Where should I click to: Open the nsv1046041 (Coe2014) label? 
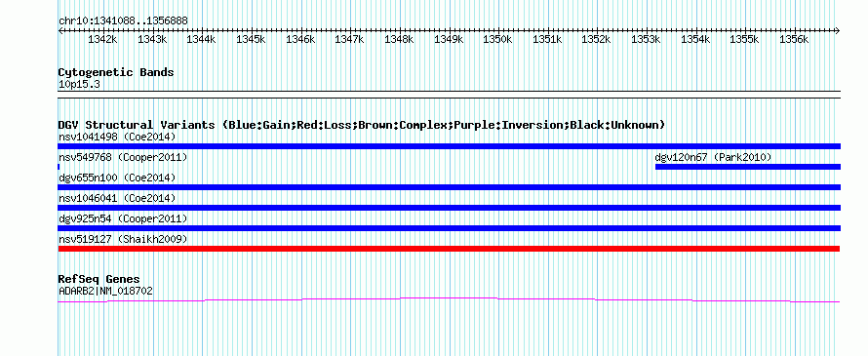coord(117,198)
